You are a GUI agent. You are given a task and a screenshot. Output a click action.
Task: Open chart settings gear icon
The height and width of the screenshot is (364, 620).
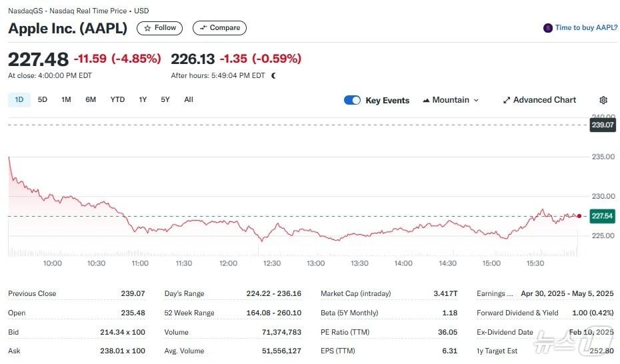point(603,100)
